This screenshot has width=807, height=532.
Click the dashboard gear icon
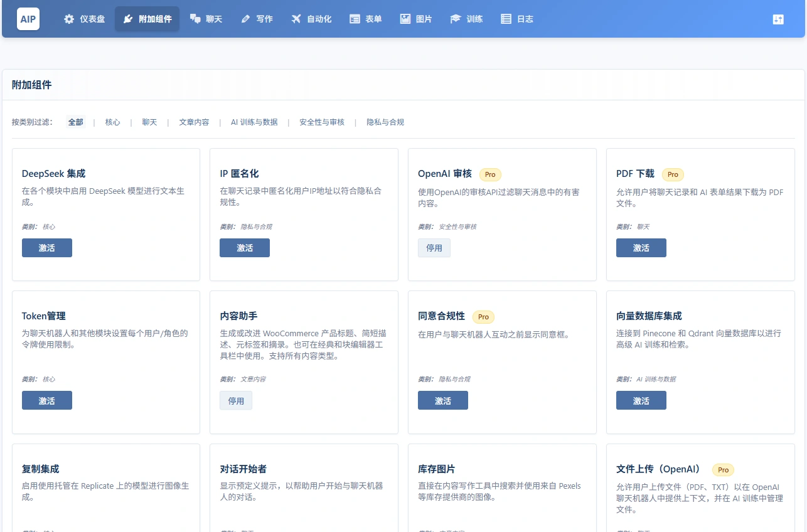(69, 19)
